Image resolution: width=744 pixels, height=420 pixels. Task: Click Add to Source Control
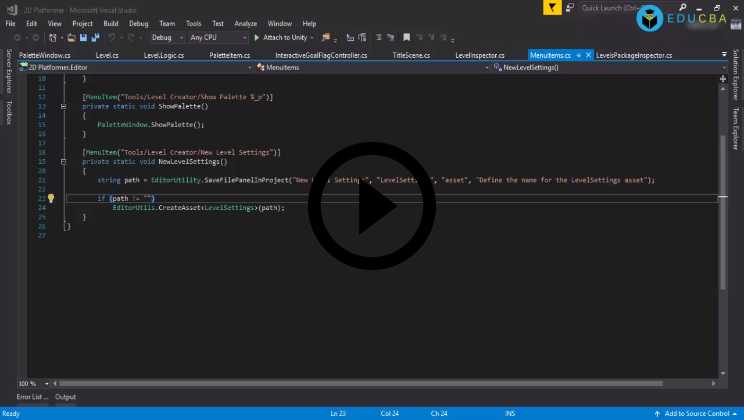point(698,413)
